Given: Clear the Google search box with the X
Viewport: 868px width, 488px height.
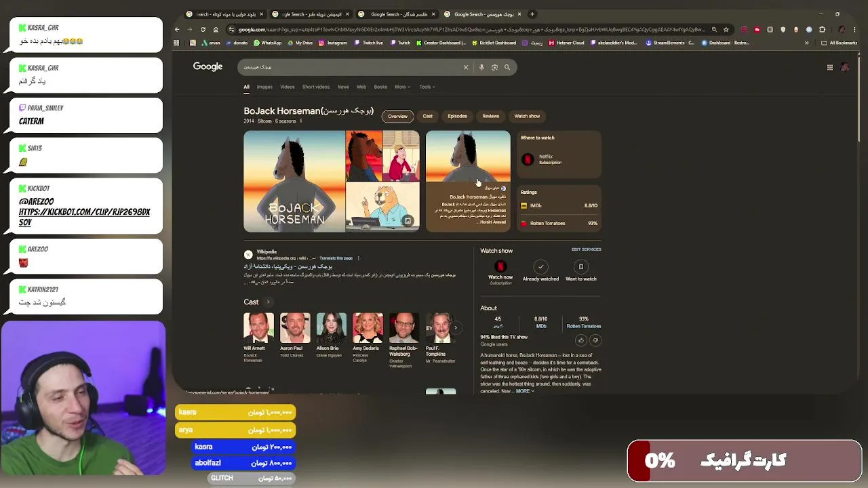Looking at the screenshot, I should point(466,67).
